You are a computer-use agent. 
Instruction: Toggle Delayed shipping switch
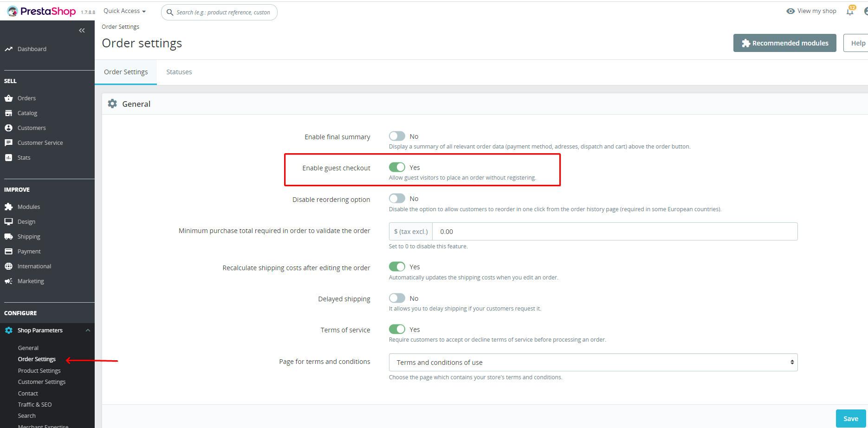click(397, 298)
